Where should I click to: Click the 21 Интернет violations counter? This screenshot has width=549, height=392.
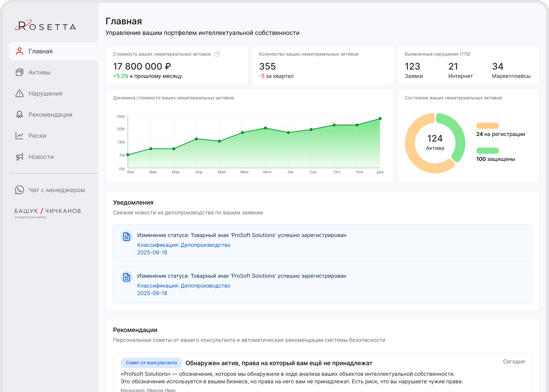(460, 70)
